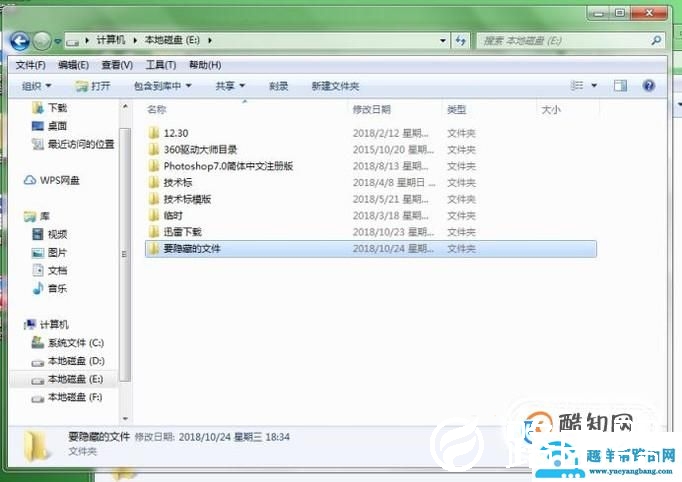Click 计算机 in the address bar
The image size is (682, 482).
pos(110,40)
